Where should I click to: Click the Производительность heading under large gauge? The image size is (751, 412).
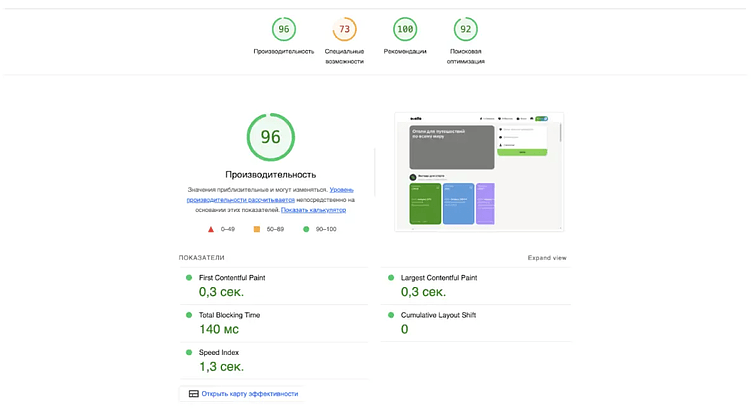point(271,175)
